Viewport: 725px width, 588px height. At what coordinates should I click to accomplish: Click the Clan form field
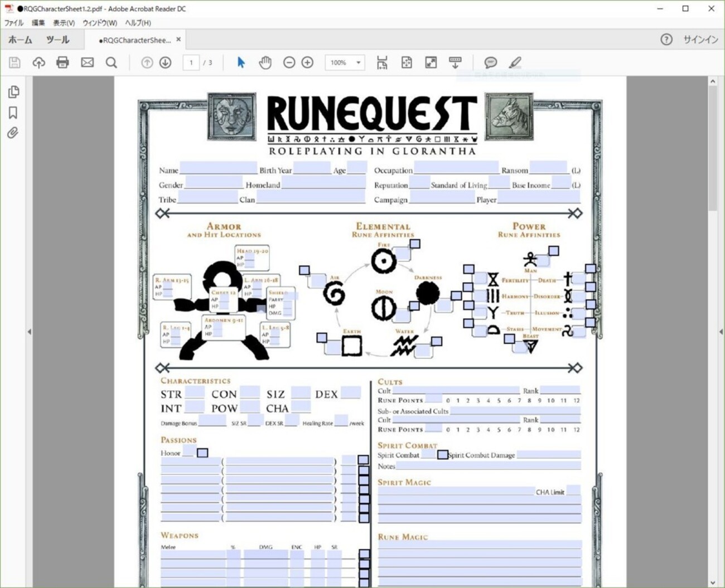click(x=311, y=197)
